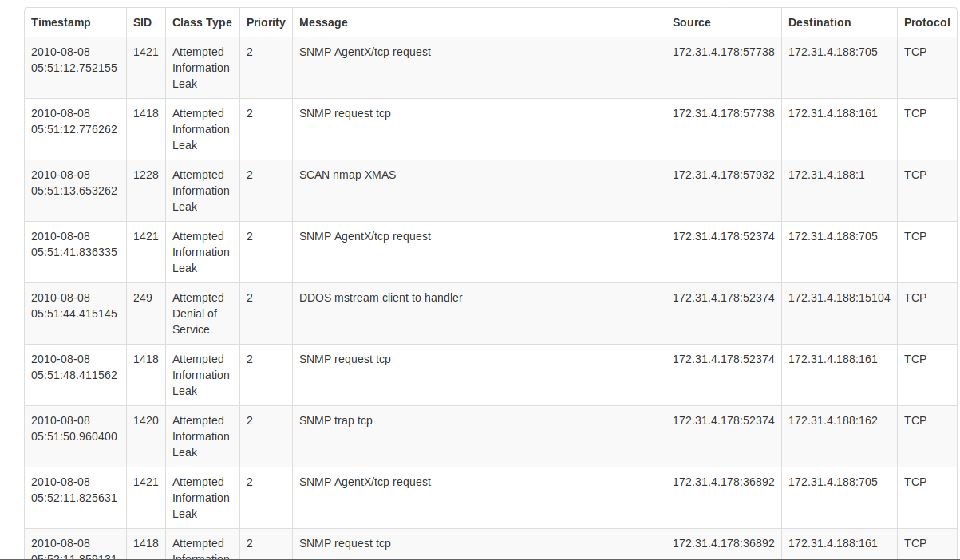Select the DDOS mstream client to handler message

[x=381, y=298]
